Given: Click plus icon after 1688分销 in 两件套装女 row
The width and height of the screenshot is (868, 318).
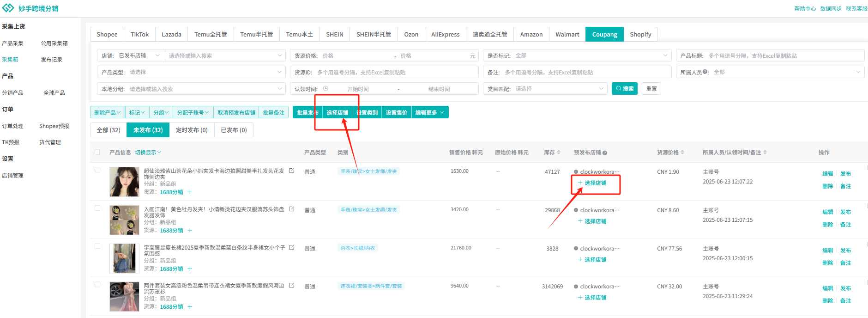Looking at the screenshot, I should click(x=190, y=306).
